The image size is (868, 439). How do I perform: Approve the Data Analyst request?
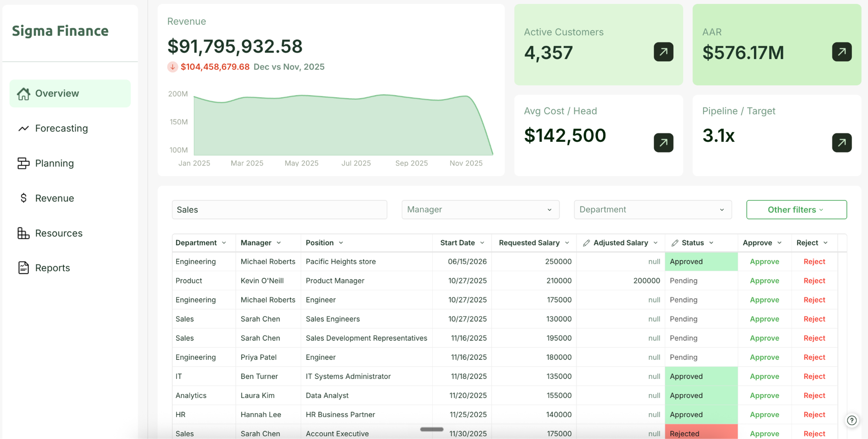tap(764, 395)
